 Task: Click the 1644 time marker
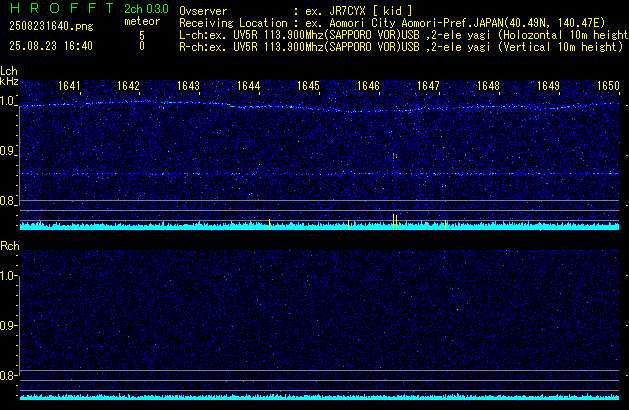(x=249, y=86)
